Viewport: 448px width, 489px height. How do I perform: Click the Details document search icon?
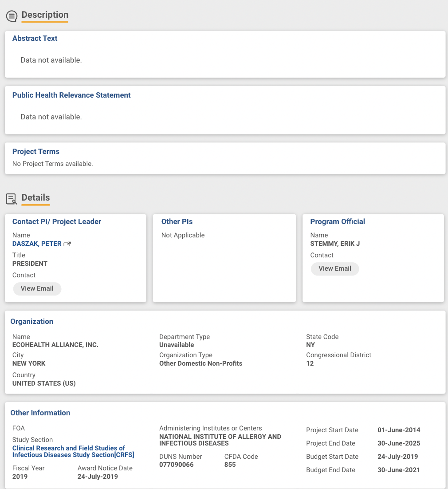[12, 199]
